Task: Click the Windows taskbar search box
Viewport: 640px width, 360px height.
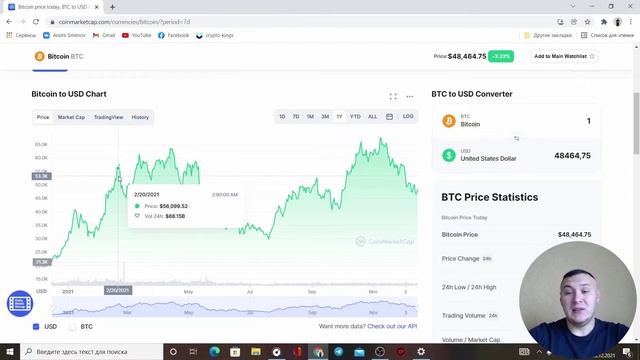Action: (x=91, y=351)
